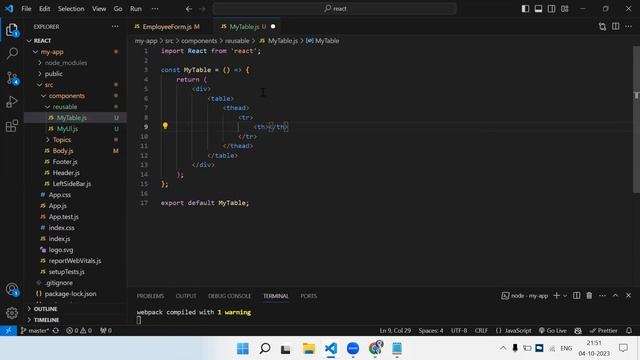Open File Explorer from the taskbar
Screen dimensions: 640x360
tap(309, 349)
